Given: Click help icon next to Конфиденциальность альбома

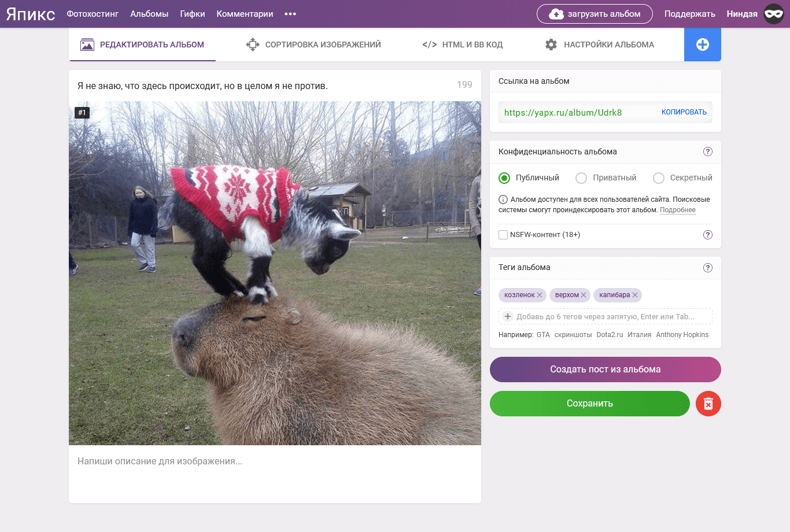Looking at the screenshot, I should pyautogui.click(x=707, y=152).
